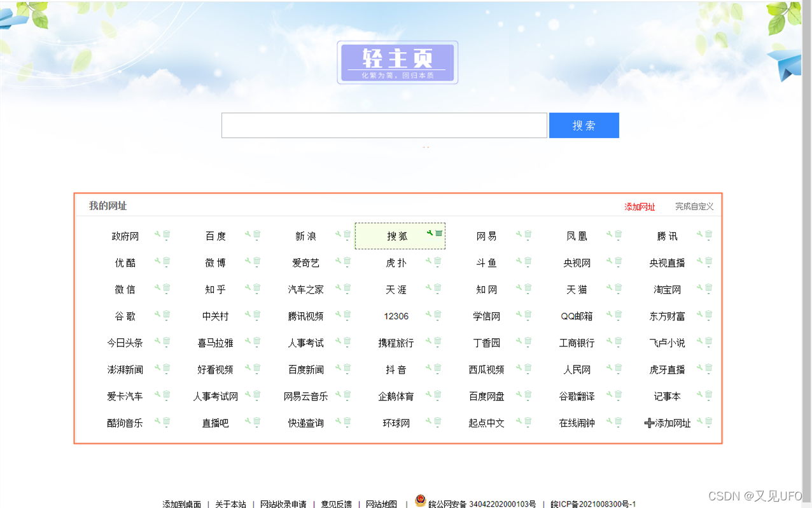
Task: Click 完成自定义 to finish customizing
Action: pyautogui.click(x=694, y=207)
